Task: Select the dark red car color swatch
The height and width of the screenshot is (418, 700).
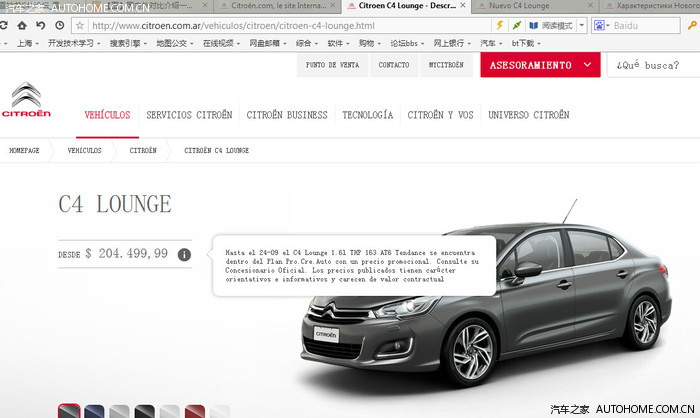Action: point(195,411)
